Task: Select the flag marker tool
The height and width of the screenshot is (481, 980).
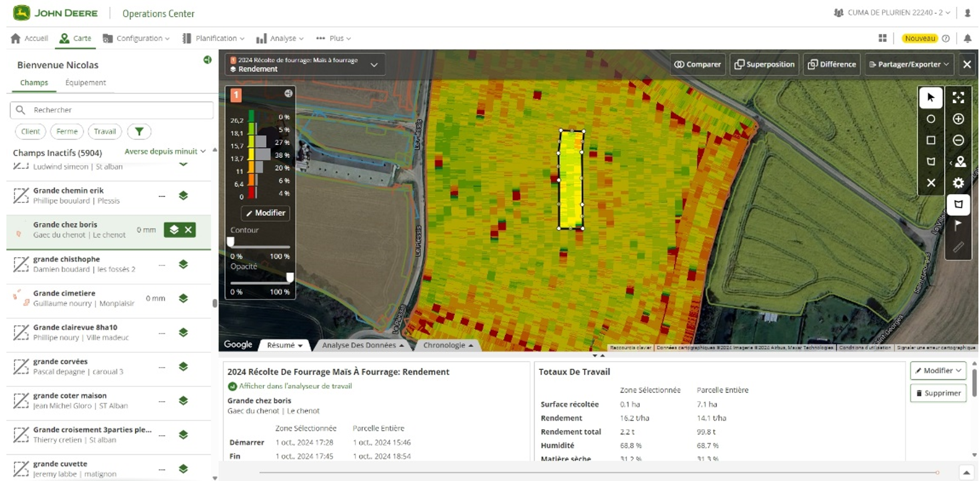Action: 958,225
